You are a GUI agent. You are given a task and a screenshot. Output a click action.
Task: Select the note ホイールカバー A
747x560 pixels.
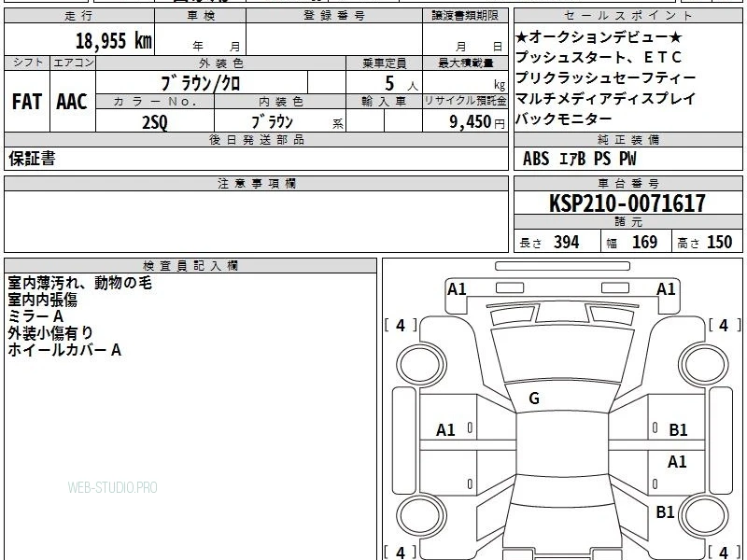coord(64,350)
